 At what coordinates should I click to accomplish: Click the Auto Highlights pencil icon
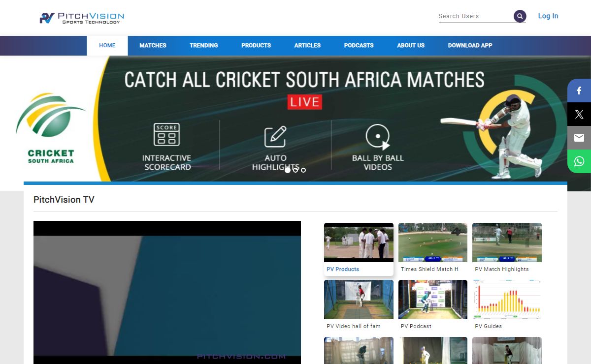point(275,137)
